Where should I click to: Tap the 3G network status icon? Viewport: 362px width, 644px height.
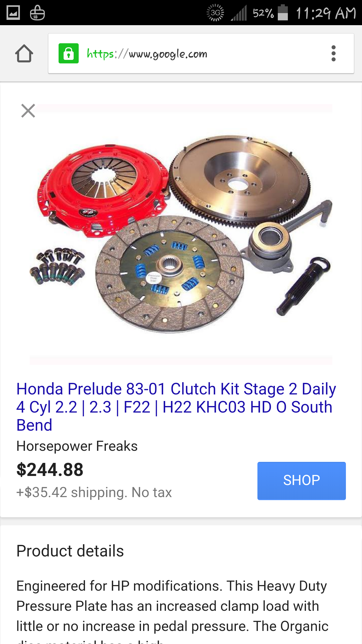pyautogui.click(x=215, y=13)
